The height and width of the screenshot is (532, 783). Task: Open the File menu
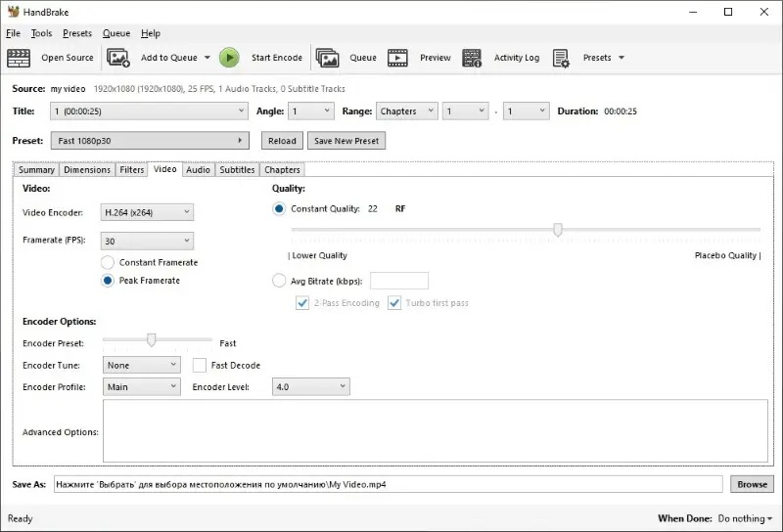click(13, 33)
